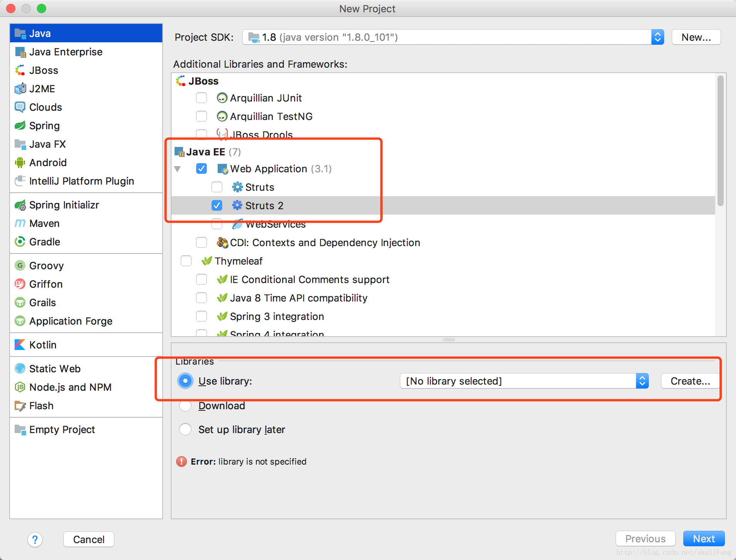The width and height of the screenshot is (736, 560).
Task: Click the CDI Contexts injection icon
Action: [x=222, y=242]
